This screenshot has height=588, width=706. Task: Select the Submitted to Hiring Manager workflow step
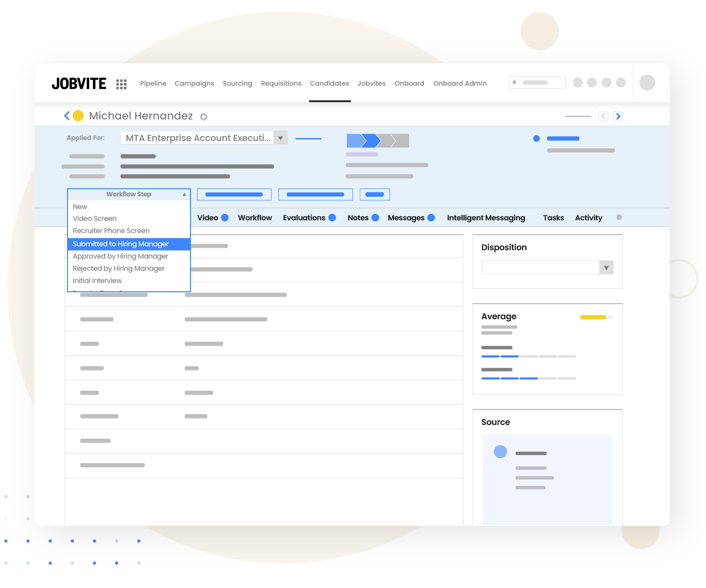pyautogui.click(x=121, y=244)
